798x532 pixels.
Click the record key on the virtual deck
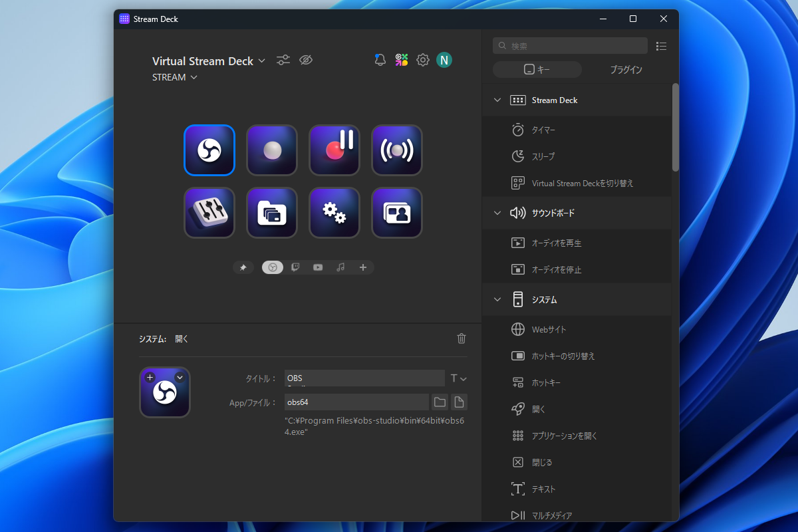pyautogui.click(x=272, y=150)
